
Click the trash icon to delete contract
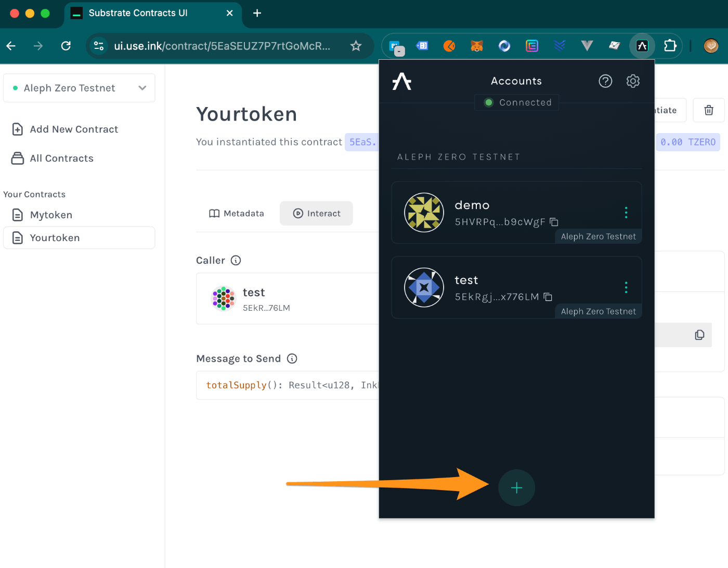pos(708,110)
